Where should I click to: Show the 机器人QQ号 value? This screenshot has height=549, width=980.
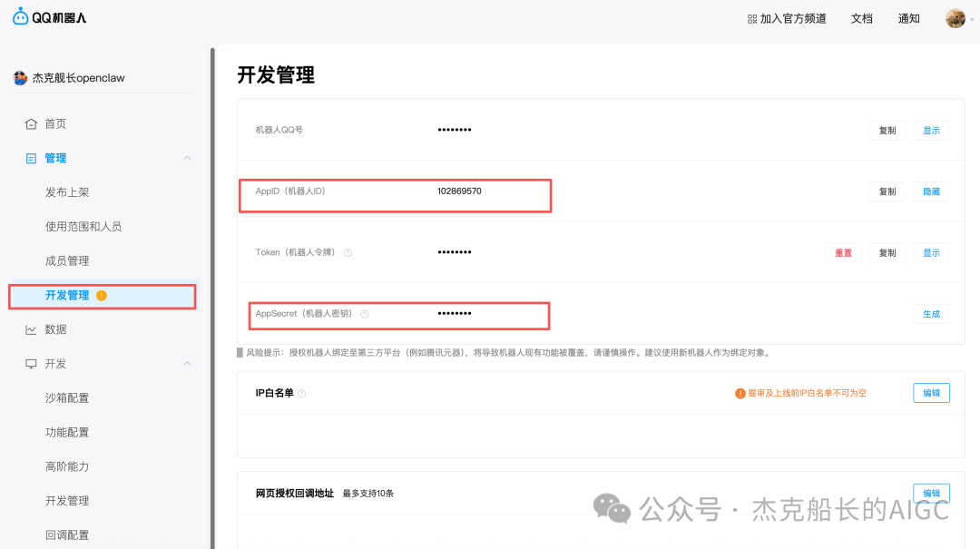click(x=931, y=131)
